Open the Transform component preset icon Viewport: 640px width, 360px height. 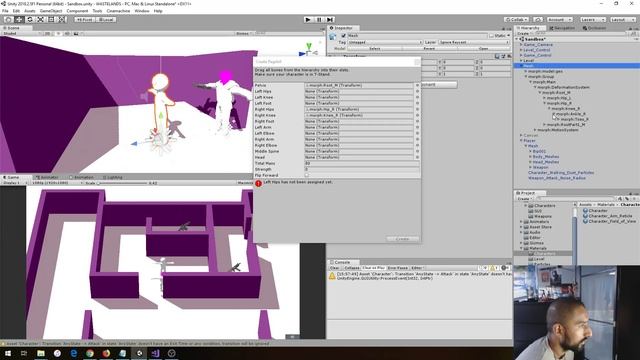[x=503, y=56]
